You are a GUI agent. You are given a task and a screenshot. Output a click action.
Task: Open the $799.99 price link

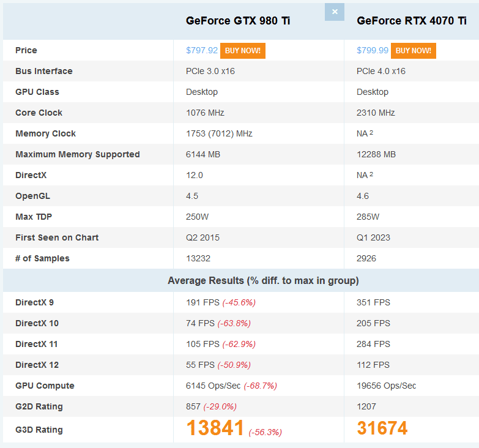tap(373, 50)
